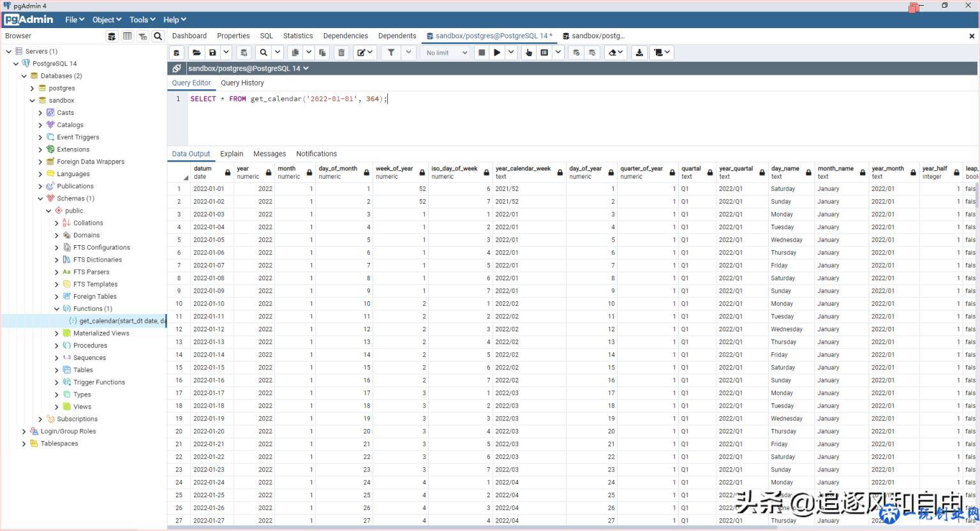Click the connection status link icon
Image resolution: width=980 pixels, height=531 pixels.
tap(177, 68)
